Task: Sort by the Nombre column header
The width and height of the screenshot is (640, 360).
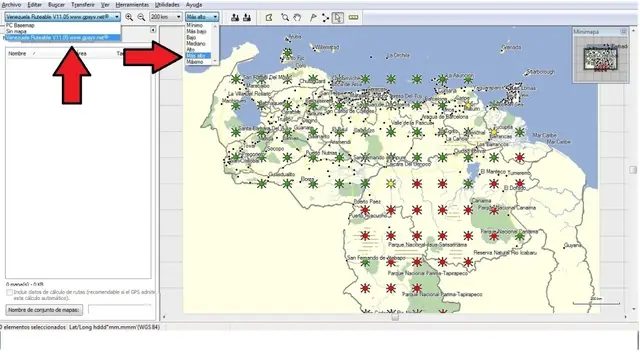Action: click(x=18, y=53)
